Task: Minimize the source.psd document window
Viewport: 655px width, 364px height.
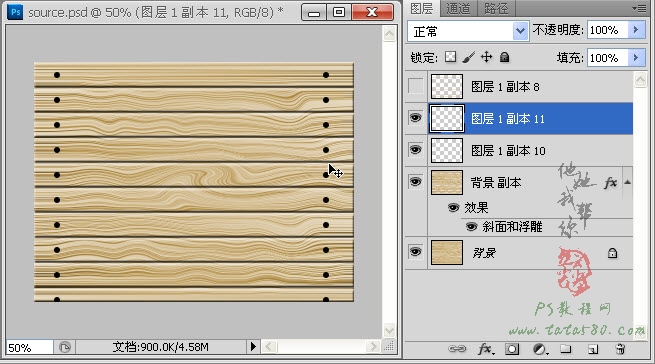Action: coord(314,12)
